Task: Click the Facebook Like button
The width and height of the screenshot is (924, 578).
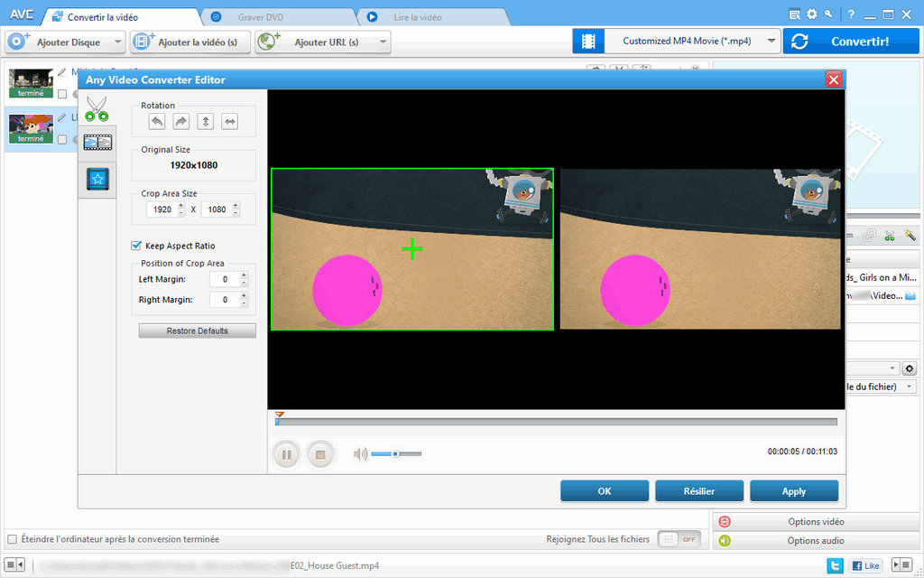Action: click(x=865, y=565)
